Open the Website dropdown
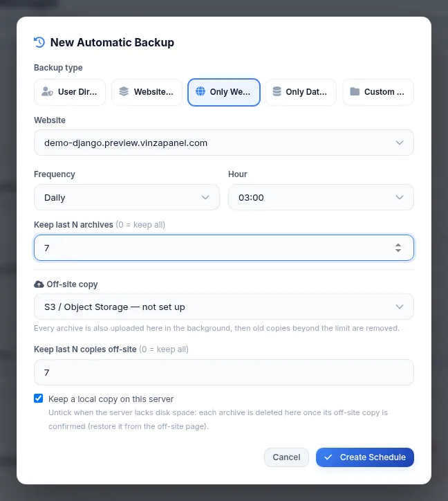448x501 pixels. coord(224,143)
